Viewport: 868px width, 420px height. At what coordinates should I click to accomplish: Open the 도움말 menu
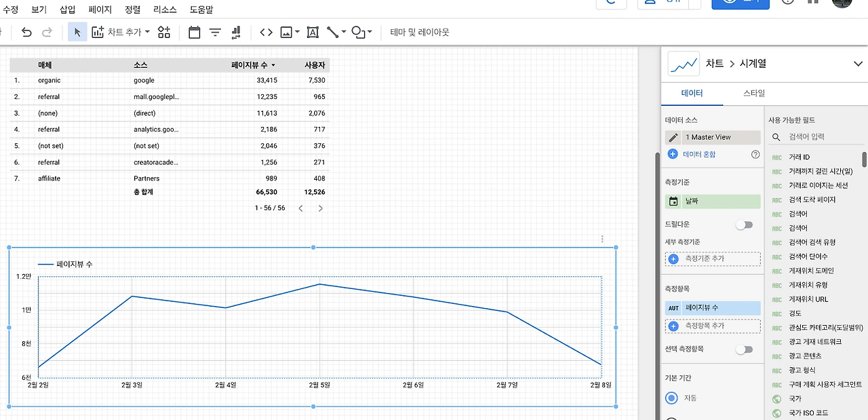point(201,9)
